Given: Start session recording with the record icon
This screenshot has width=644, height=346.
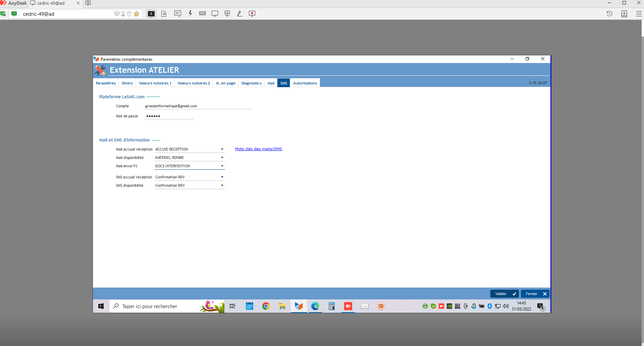Looking at the screenshot, I should [x=252, y=14].
